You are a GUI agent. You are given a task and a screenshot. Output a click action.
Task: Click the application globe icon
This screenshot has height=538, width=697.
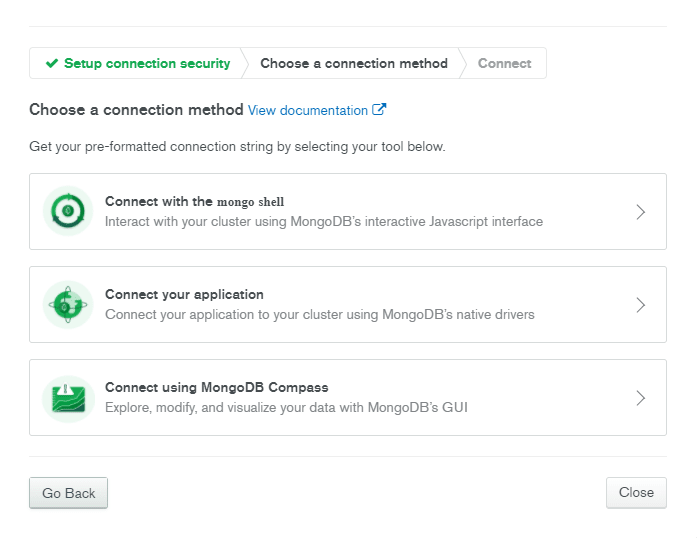pos(68,305)
